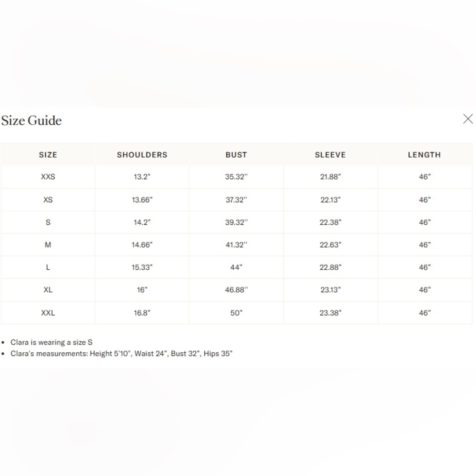Select the XXL size row label
This screenshot has width=476, height=476.
(x=48, y=313)
